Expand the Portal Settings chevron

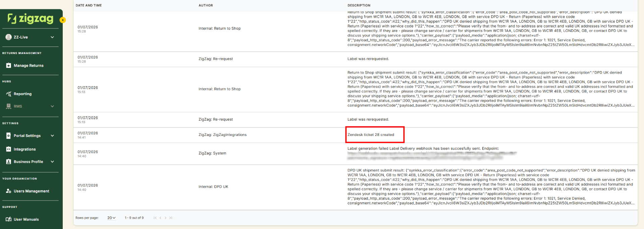click(52, 136)
